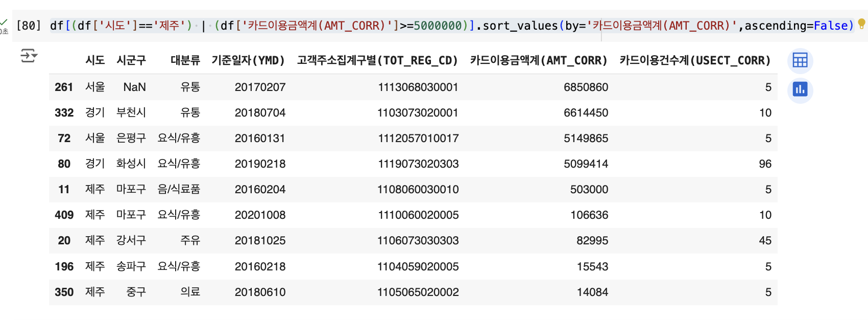Image resolution: width=868 pixels, height=320 pixels.
Task: Click amount value 82995
Action: tap(592, 240)
